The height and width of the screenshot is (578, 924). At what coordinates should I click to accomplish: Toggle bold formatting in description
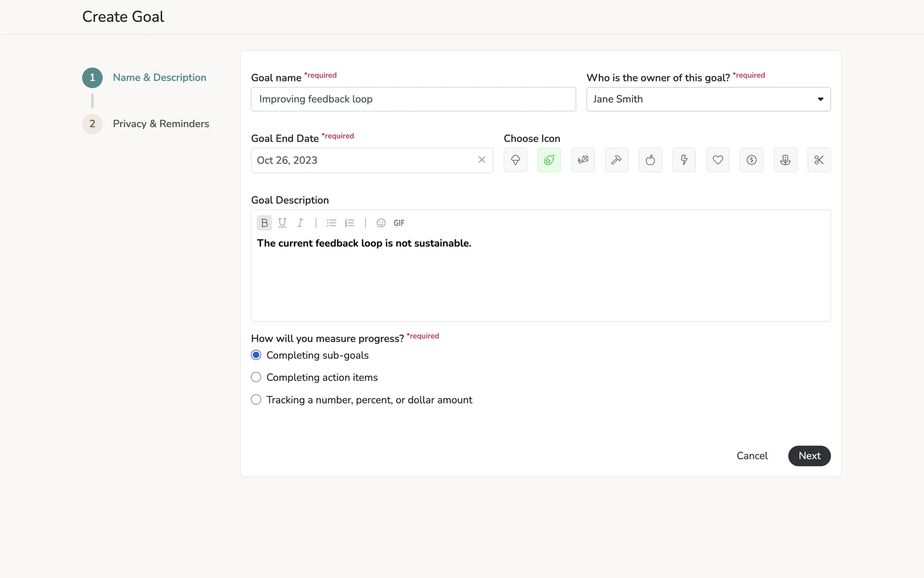coord(264,223)
